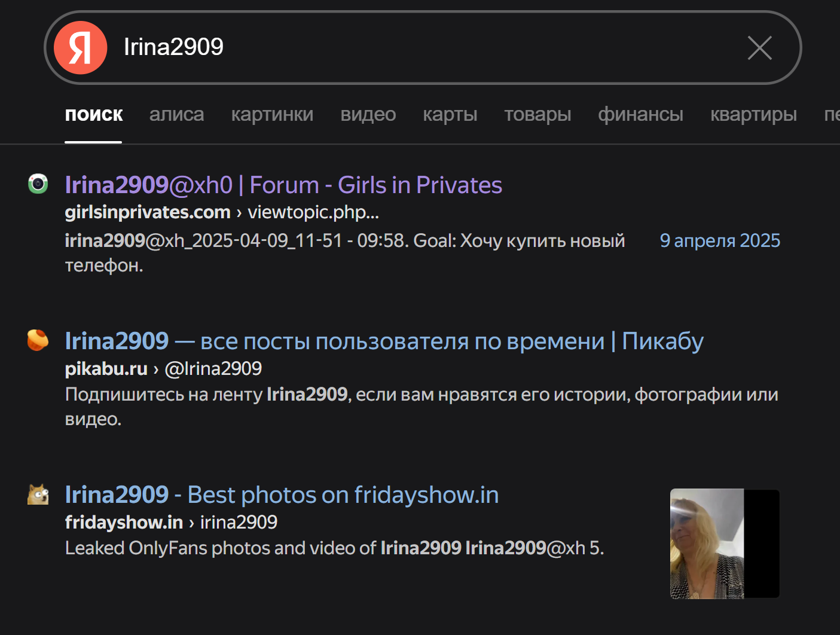Click the Подпишитесь на ленту snippet text

421,407
